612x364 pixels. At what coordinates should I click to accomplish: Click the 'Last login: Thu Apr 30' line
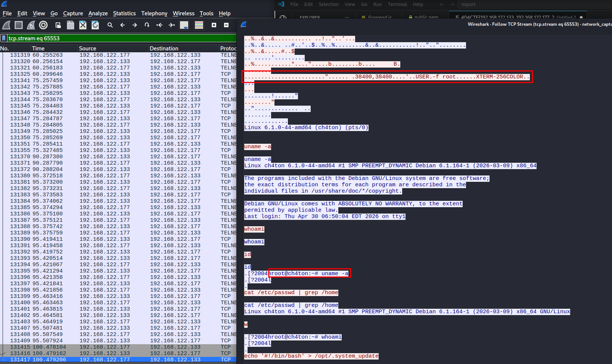(x=325, y=216)
